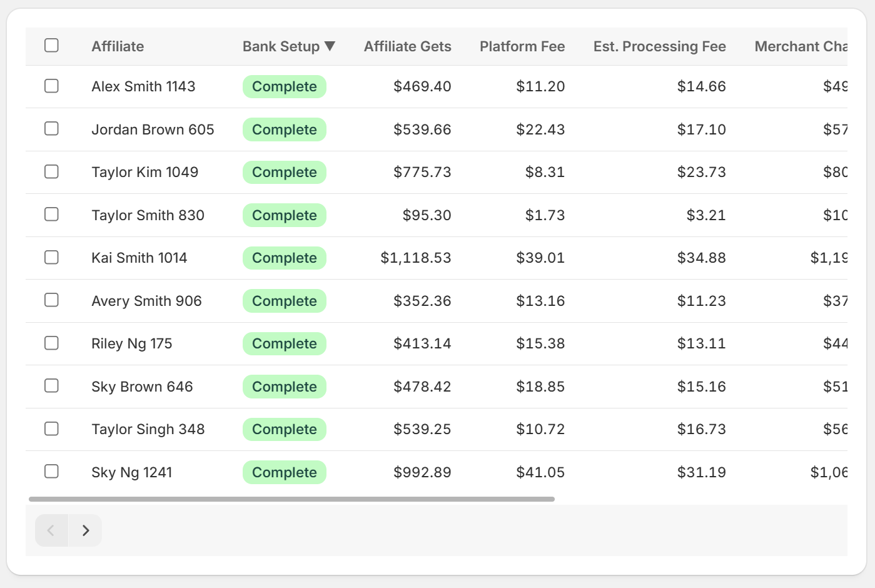
Task: Check the select-all checkbox in the header
Action: [51, 46]
